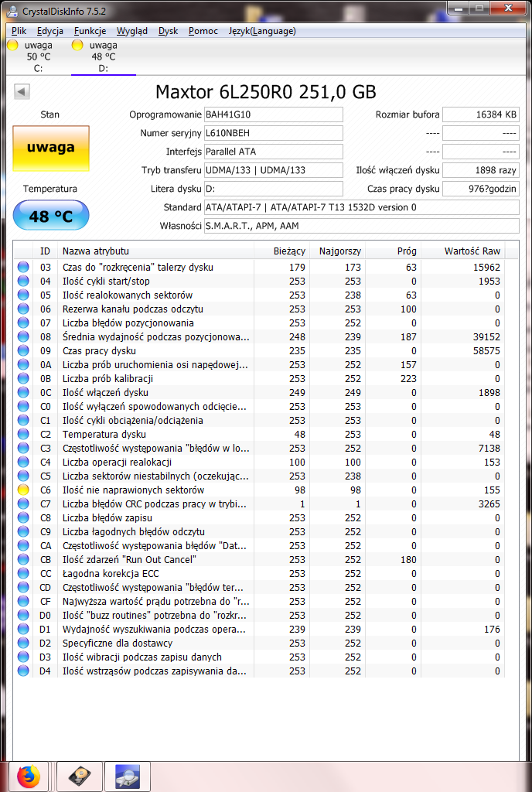The height and width of the screenshot is (792, 532).
Task: Click the blue status icon for attribute 0A
Action: pos(23,365)
